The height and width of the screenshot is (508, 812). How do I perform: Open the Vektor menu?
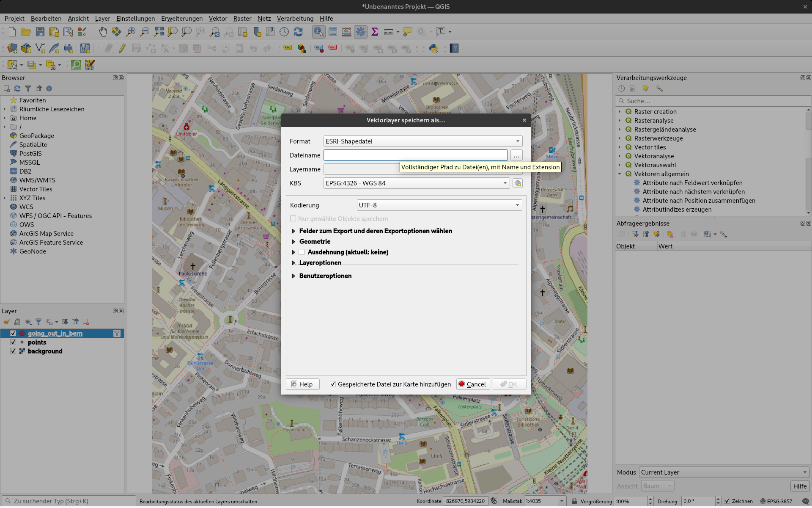coord(218,19)
